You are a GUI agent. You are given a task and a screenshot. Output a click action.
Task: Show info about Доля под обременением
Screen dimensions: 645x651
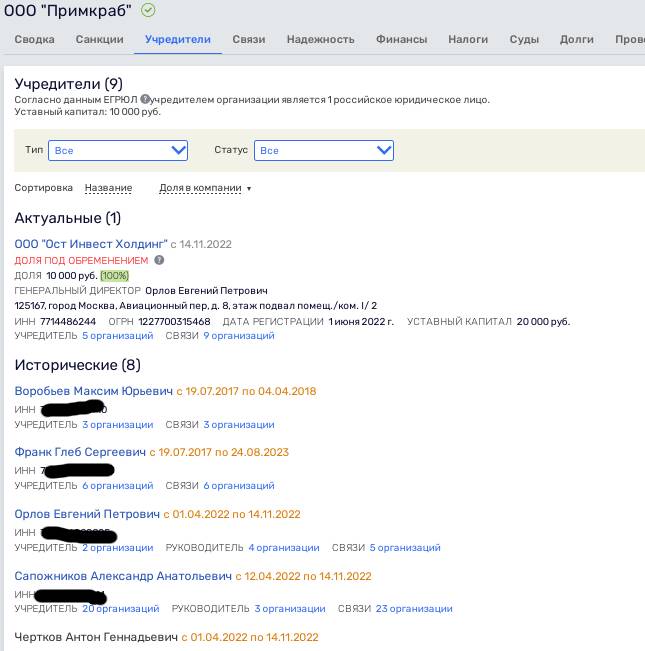[x=159, y=260]
